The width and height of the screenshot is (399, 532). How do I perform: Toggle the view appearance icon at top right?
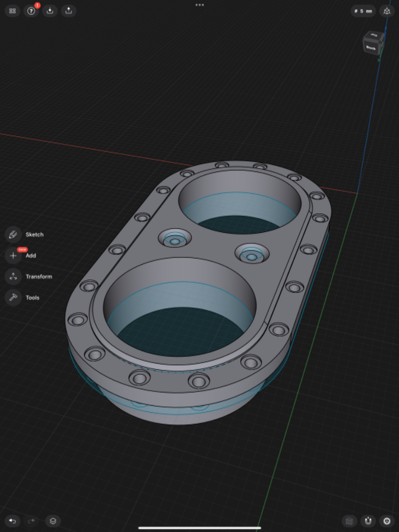[x=387, y=11]
